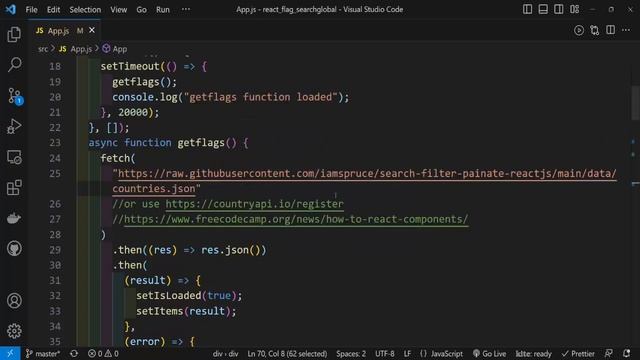This screenshot has width=640, height=360.
Task: Click line number 23 gutter
Action: pos(55,143)
